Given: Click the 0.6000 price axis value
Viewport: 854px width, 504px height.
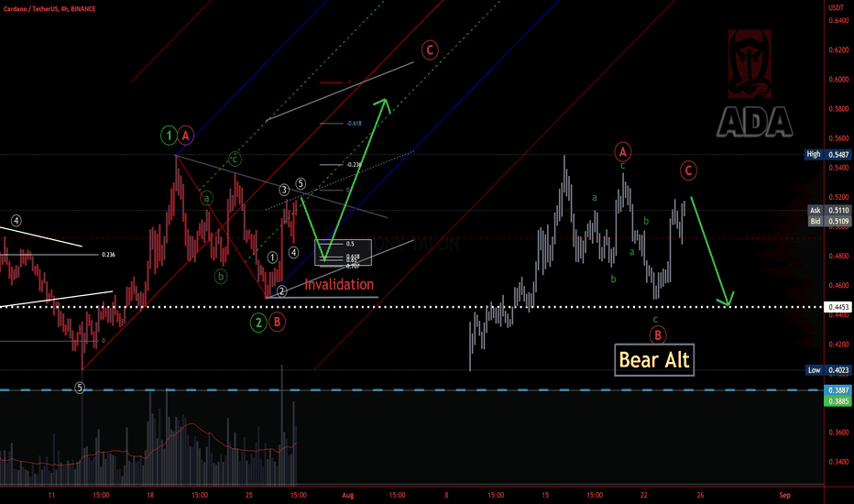Looking at the screenshot, I should pos(838,80).
